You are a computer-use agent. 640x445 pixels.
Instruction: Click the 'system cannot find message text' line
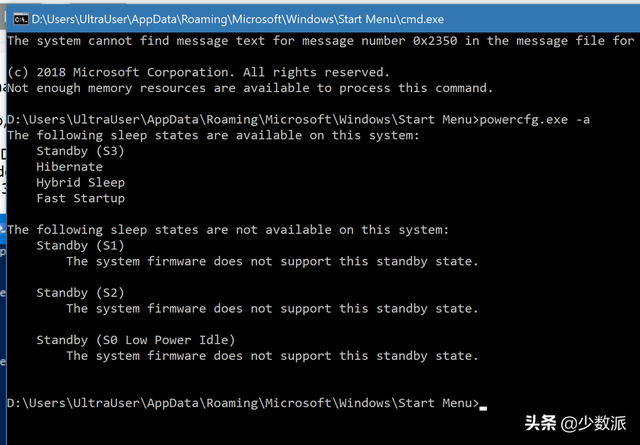coord(320,41)
